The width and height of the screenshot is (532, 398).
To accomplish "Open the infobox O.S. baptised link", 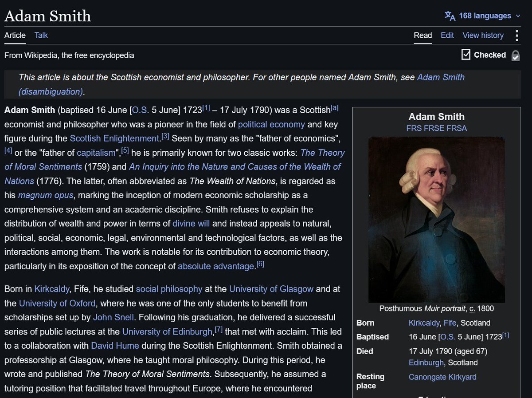I will (x=447, y=337).
